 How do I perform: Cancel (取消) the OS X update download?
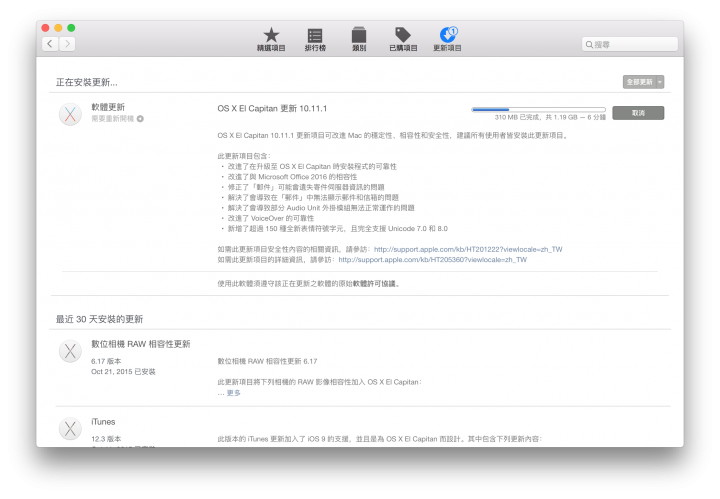click(638, 113)
